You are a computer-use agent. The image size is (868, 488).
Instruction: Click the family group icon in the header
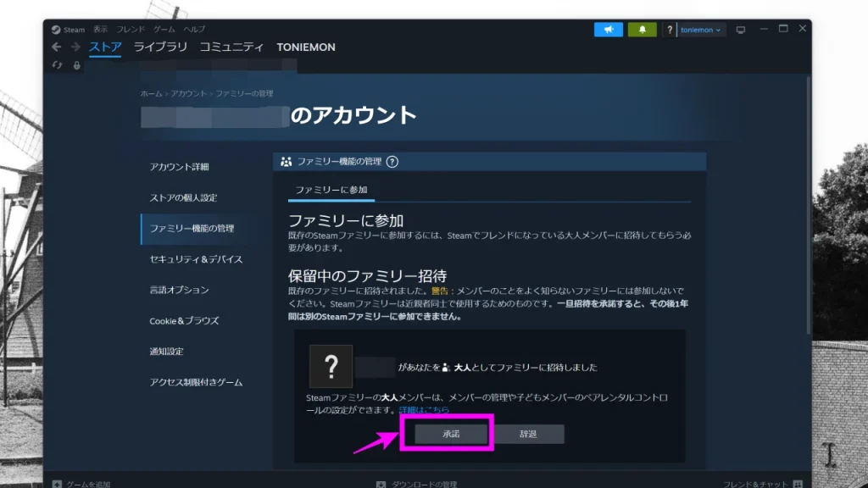coord(286,162)
